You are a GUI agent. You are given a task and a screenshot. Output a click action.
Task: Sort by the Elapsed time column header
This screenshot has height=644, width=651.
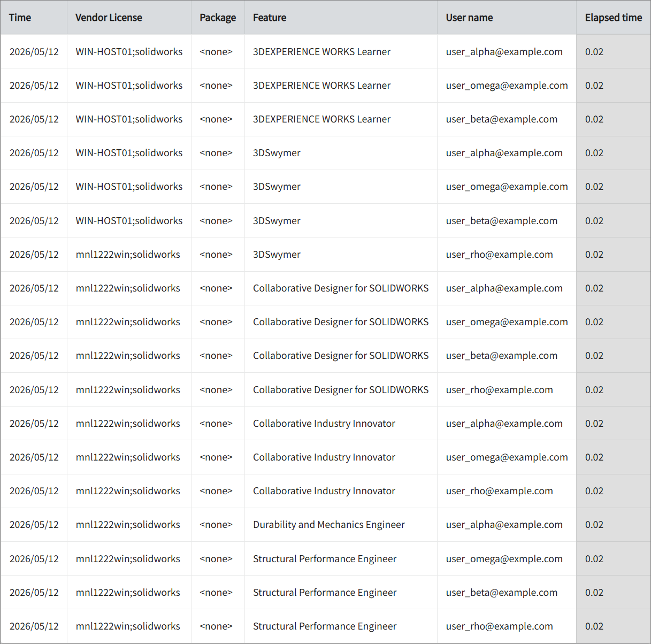(613, 18)
